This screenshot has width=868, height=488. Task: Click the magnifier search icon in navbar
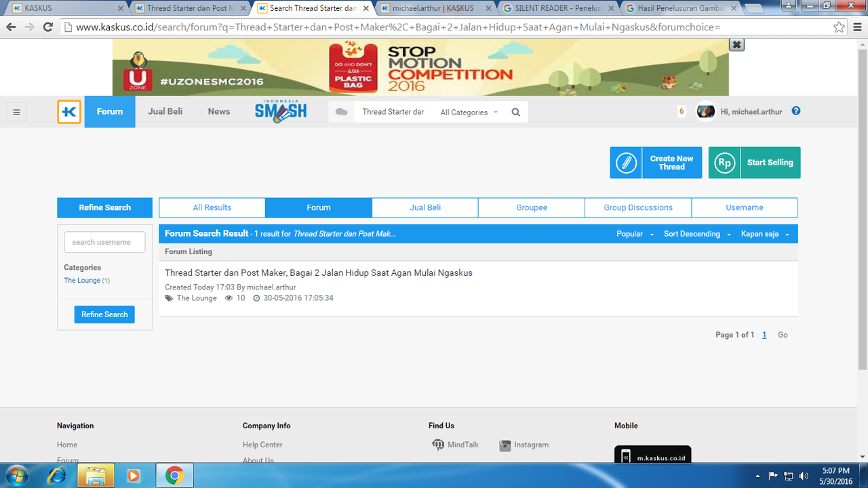pyautogui.click(x=516, y=113)
